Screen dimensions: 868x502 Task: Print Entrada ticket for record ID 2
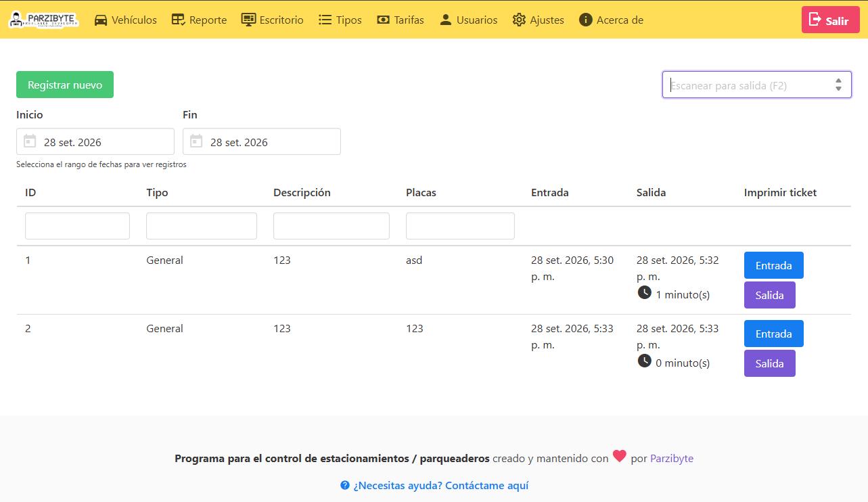pyautogui.click(x=774, y=334)
